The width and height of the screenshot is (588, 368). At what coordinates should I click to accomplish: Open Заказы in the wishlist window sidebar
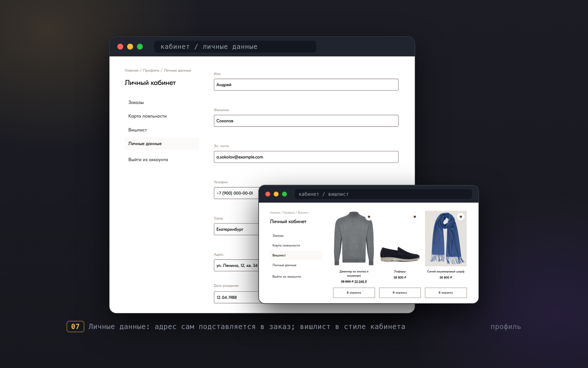point(278,236)
